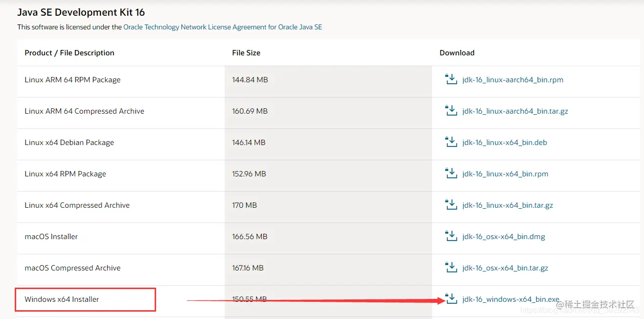The image size is (644, 319).
Task: Click download icon for jdk-16_linux-x64_bin.tar.gz
Action: [451, 204]
